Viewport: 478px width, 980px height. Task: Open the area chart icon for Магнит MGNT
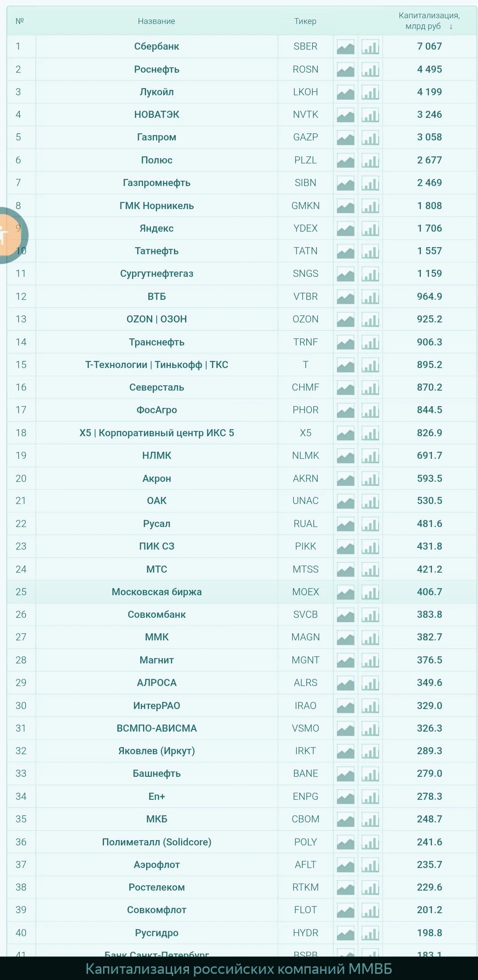345,661
